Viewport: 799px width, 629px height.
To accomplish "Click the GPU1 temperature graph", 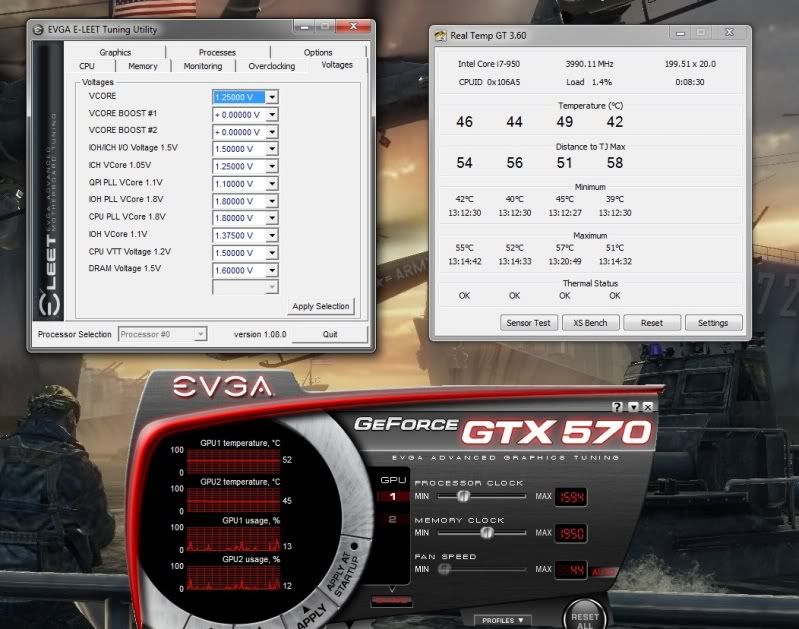I will pyautogui.click(x=233, y=461).
